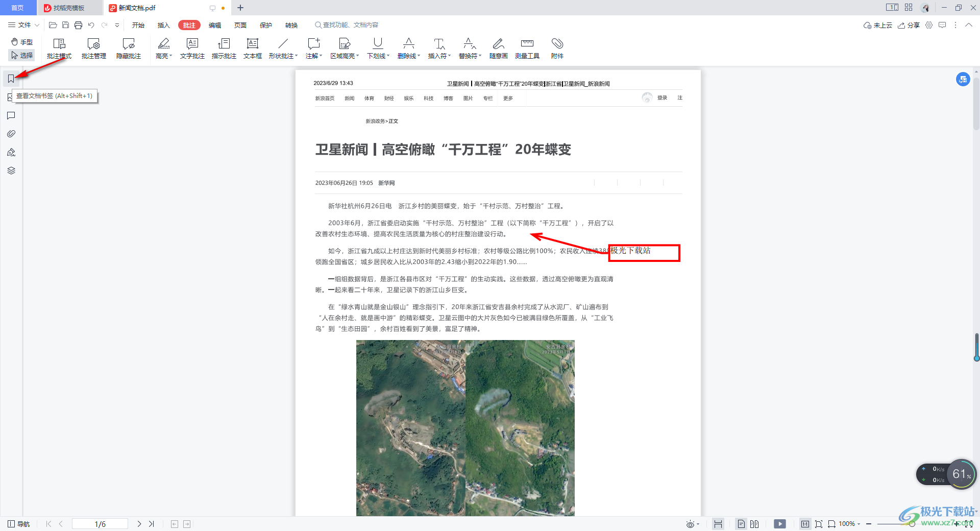The height and width of the screenshot is (531, 980).
Task: Click the print icon in quick toolbar
Action: [x=78, y=25]
